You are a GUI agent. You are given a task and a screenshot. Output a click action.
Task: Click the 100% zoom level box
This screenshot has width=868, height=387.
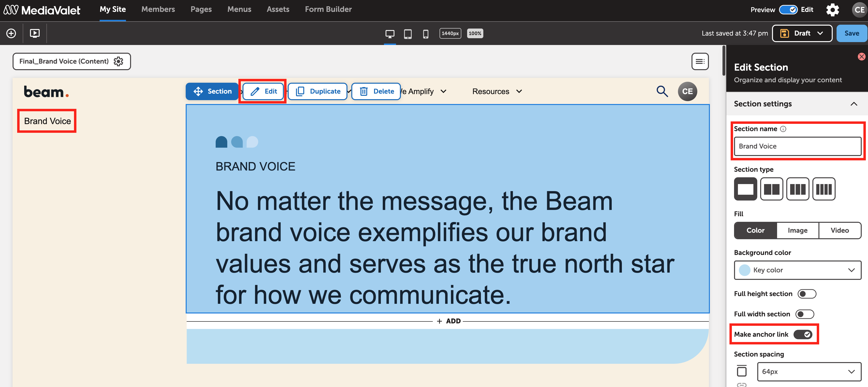pyautogui.click(x=475, y=33)
